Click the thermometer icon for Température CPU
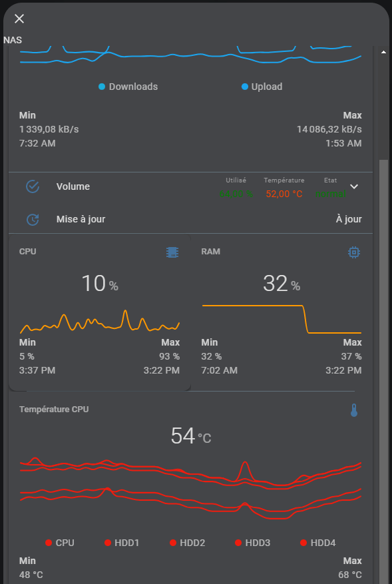 click(353, 410)
